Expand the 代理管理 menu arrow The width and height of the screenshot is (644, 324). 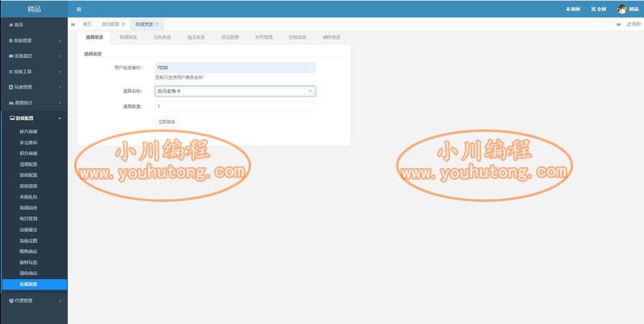(x=60, y=301)
